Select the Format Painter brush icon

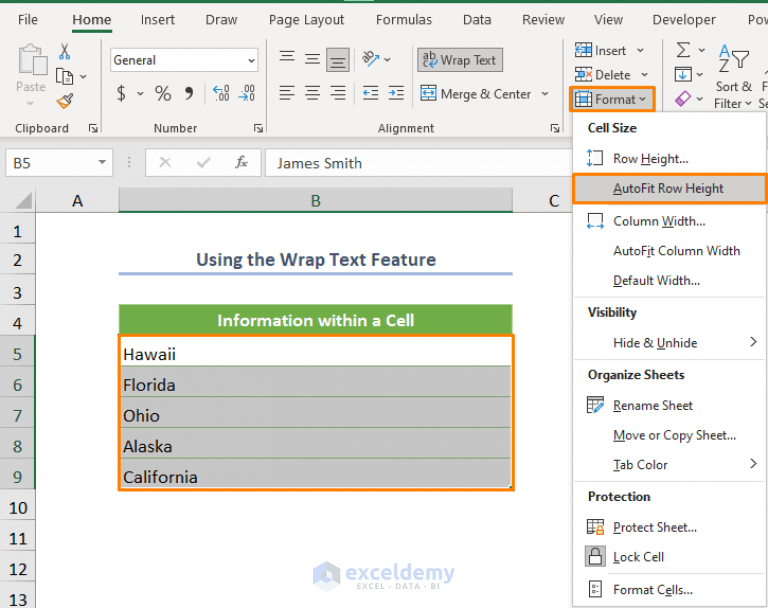(x=65, y=101)
